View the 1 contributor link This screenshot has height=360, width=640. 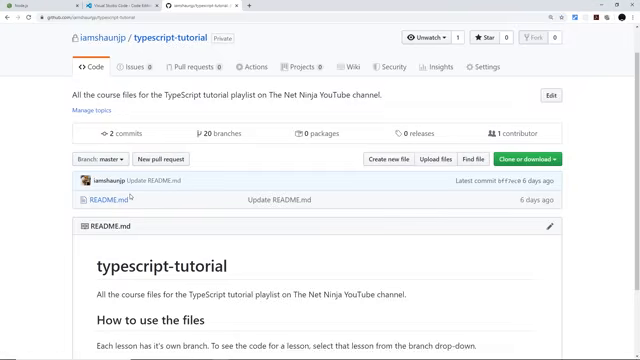513,133
